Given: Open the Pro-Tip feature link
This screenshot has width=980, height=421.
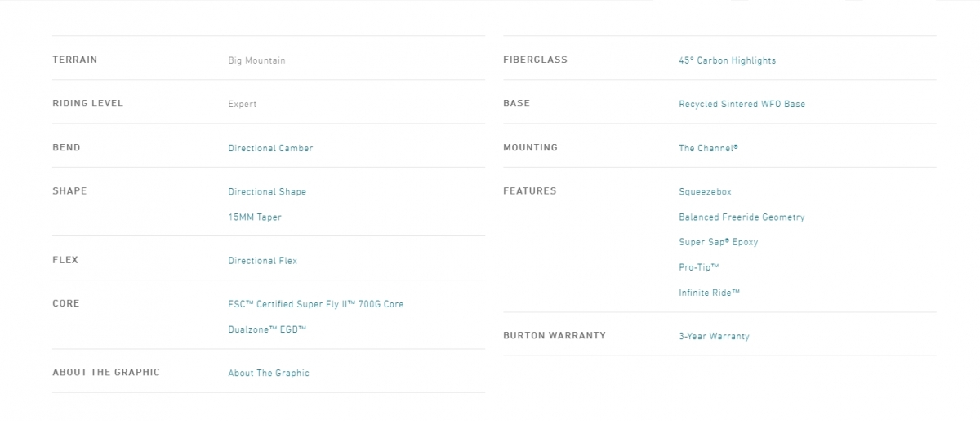Looking at the screenshot, I should click(x=698, y=267).
